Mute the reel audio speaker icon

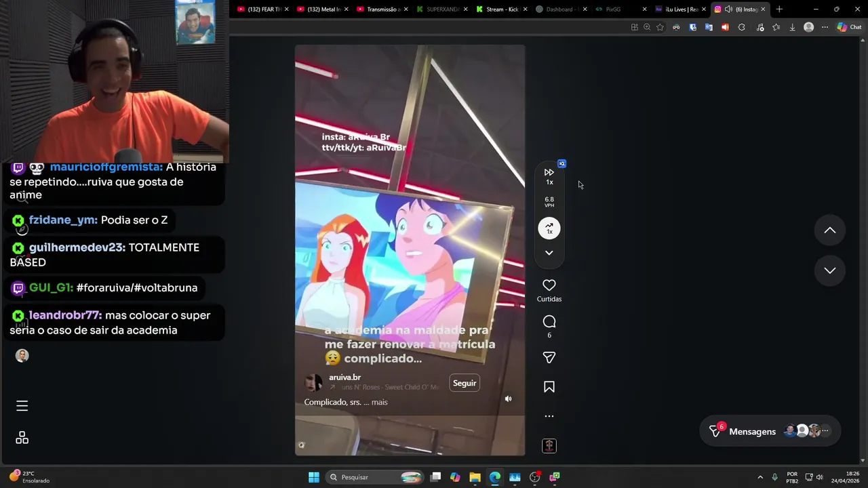pos(508,399)
